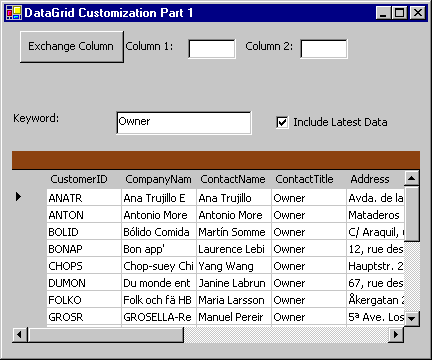The height and width of the screenshot is (360, 432).
Task: Click the GROSELLA-Re company cell
Action: tap(159, 317)
